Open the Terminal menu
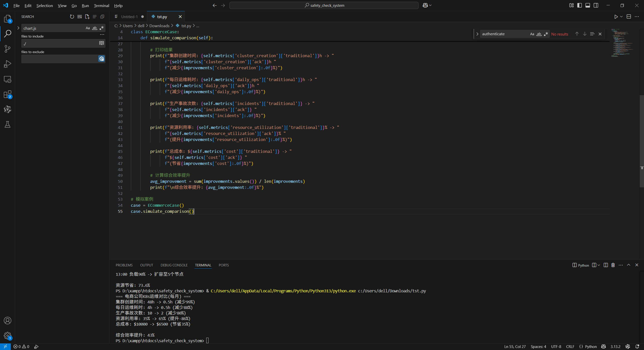644x350 pixels. (x=101, y=5)
